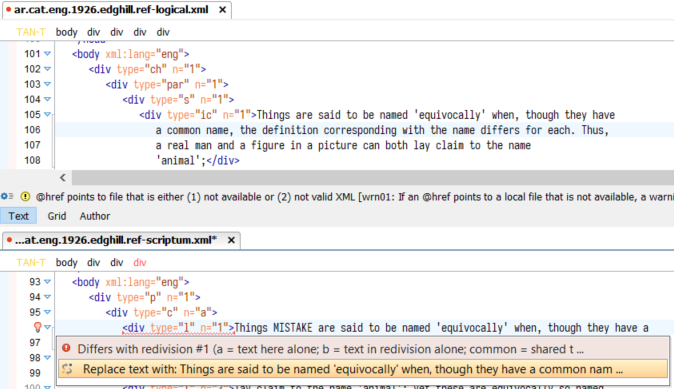Select body breadcrumb in the bottom editor
The width and height of the screenshot is (674, 389).
pos(67,263)
